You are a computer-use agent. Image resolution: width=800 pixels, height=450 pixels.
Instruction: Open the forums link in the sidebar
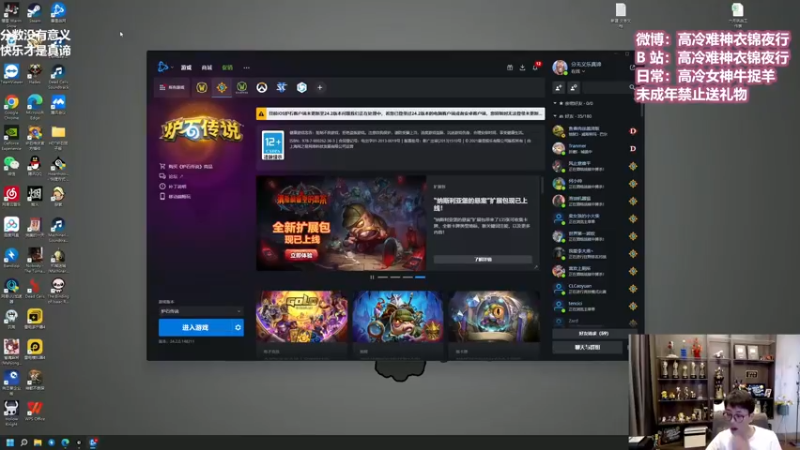coord(171,177)
